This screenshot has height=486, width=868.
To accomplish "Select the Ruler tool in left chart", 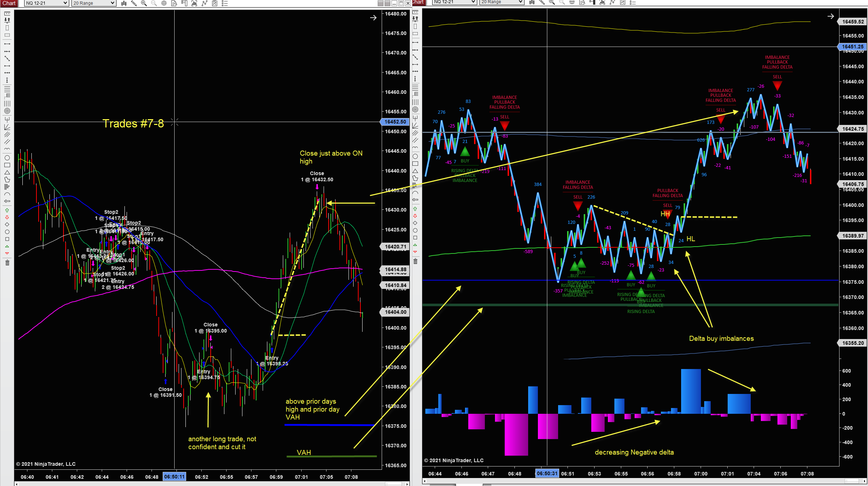I will tap(7, 13).
